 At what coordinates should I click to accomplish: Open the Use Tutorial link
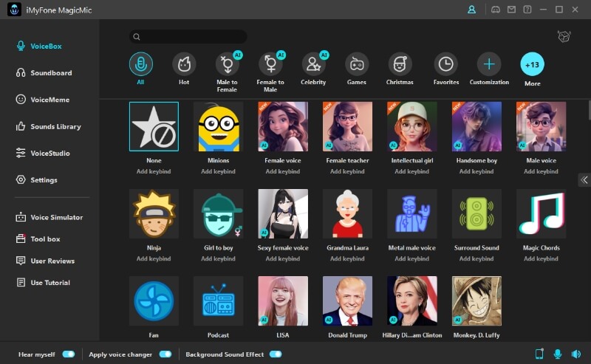coord(50,283)
